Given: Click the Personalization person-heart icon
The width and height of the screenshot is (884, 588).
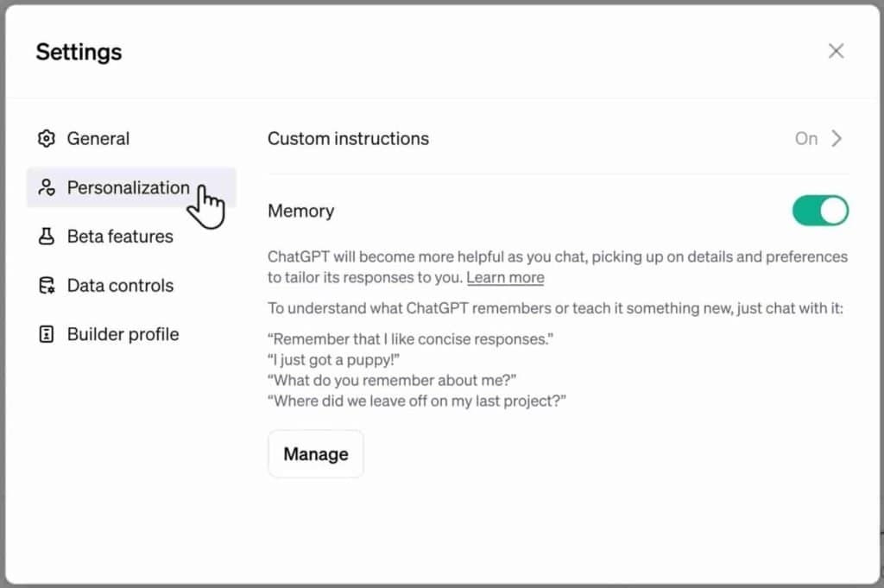Looking at the screenshot, I should [47, 188].
